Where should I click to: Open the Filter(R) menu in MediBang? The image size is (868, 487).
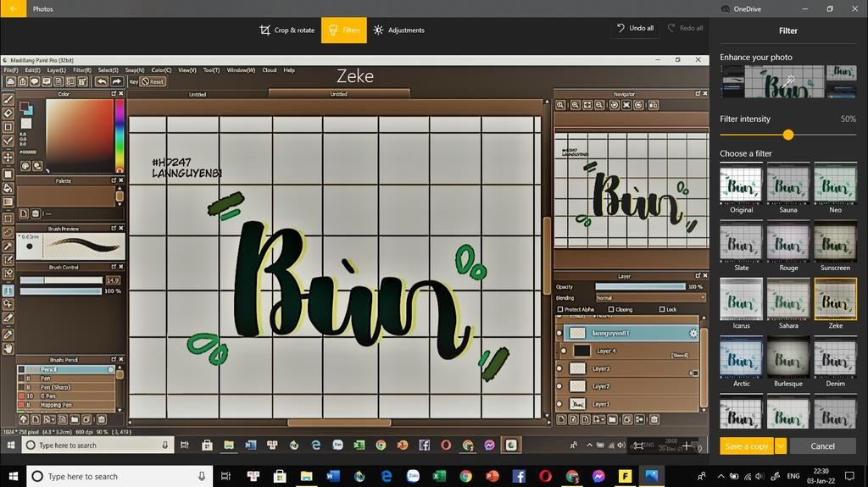[x=82, y=70]
